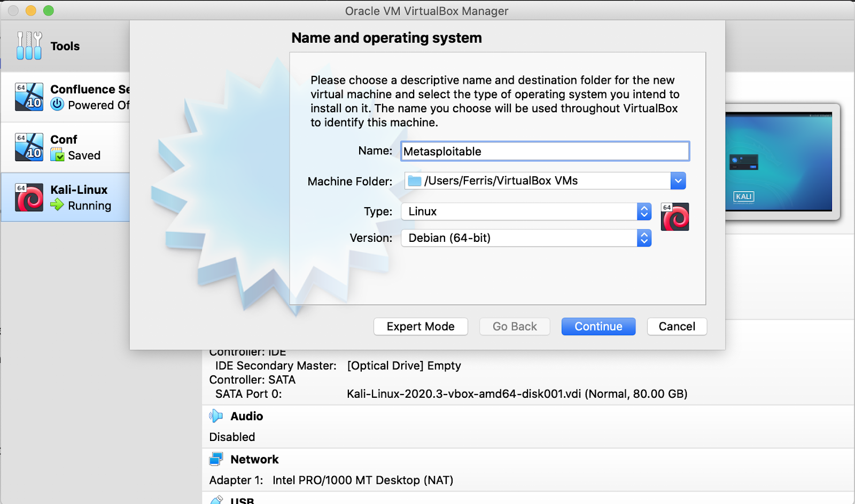Click the Audio speaker icon
Viewport: 855px width, 504px height.
[x=216, y=416]
